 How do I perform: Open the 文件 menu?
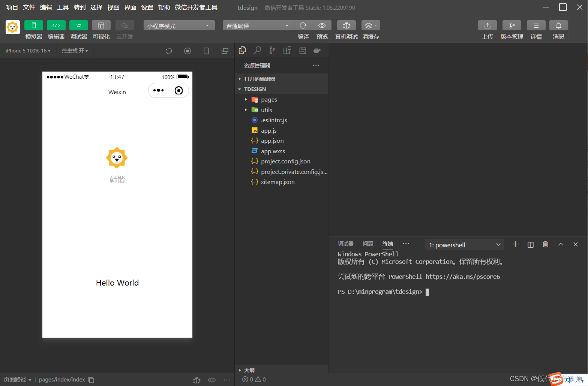point(29,7)
